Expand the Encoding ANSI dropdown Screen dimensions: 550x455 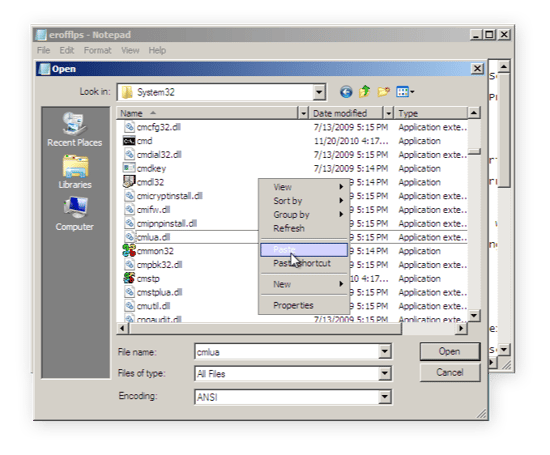coord(384,397)
